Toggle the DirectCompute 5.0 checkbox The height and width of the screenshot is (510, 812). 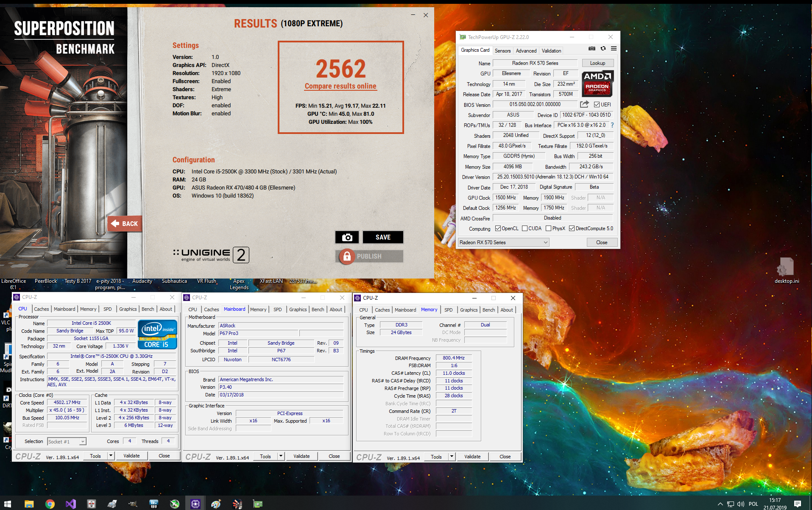572,229
